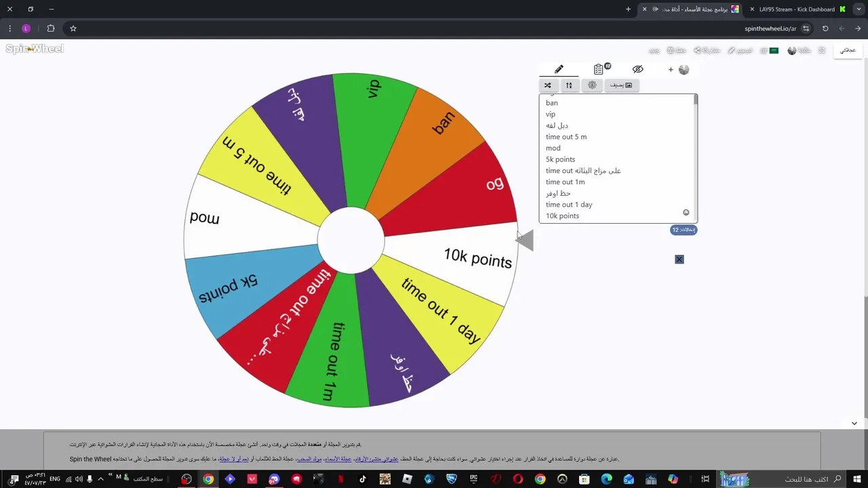Open the notification center icon

pos(14,480)
